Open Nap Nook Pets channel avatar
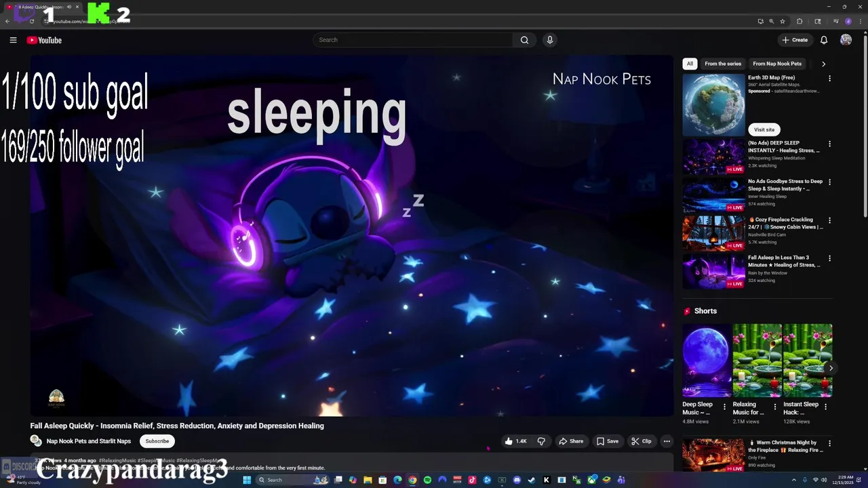Image resolution: width=868 pixels, height=488 pixels. [36, 441]
